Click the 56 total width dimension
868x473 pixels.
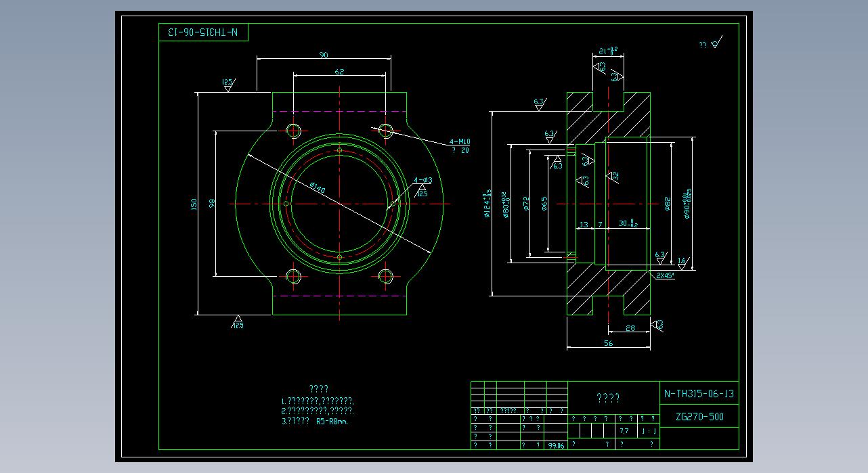coord(608,343)
